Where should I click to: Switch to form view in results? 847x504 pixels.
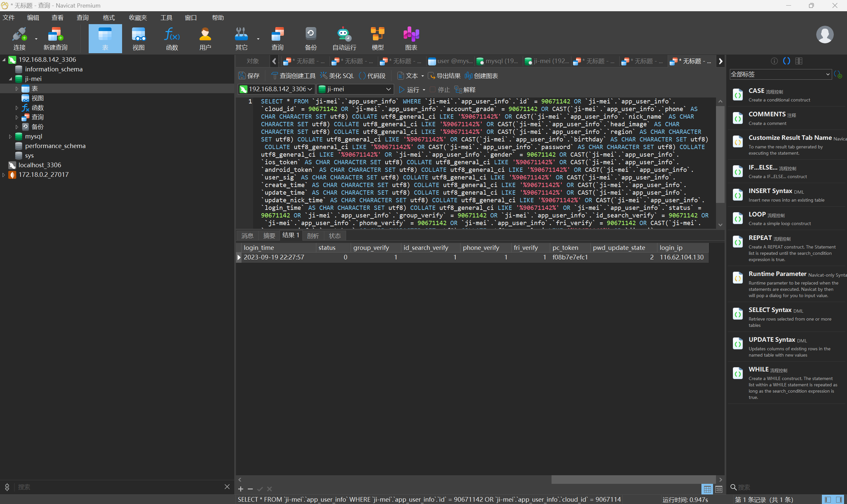(x=719, y=489)
